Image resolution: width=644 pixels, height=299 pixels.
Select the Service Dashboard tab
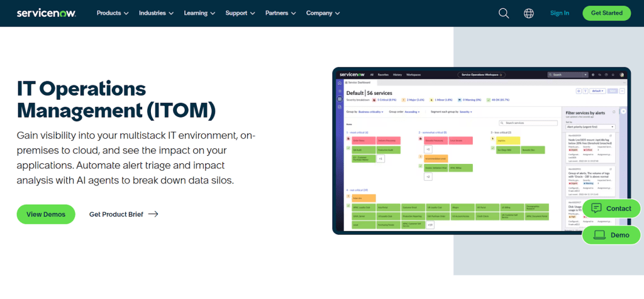pos(358,82)
